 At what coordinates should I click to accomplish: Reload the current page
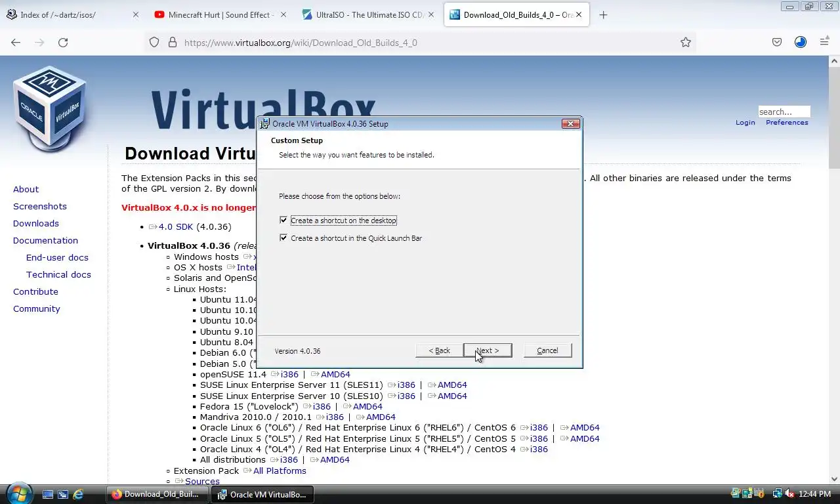pyautogui.click(x=63, y=42)
